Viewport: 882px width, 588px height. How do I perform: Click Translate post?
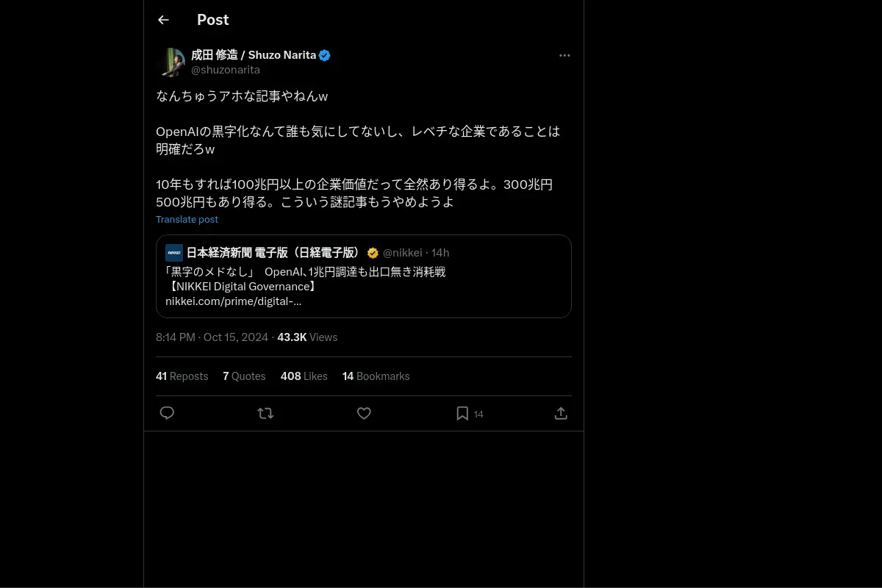point(187,219)
